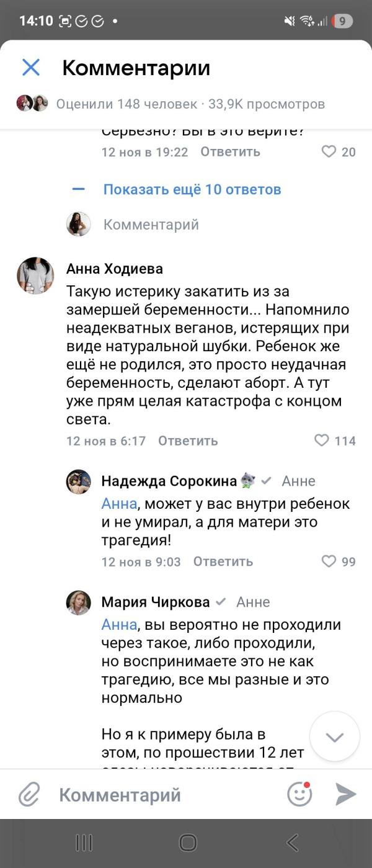The width and height of the screenshot is (372, 868).
Task: Reply to Анна Ходиева's comment from 6:17
Action: point(188,441)
